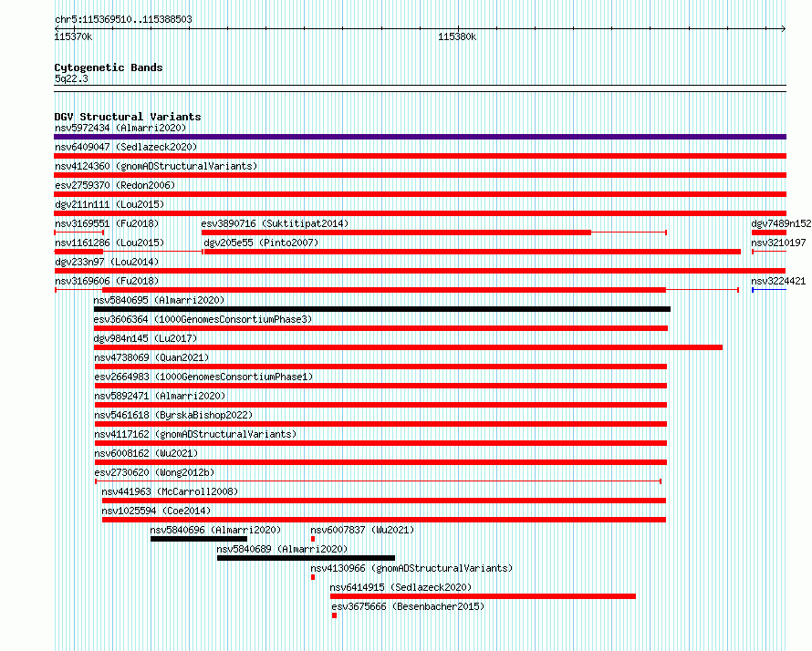Click esv2730620 (Wong2012b) variant label
Image resolution: width=812 pixels, height=651 pixels.
coord(154,472)
